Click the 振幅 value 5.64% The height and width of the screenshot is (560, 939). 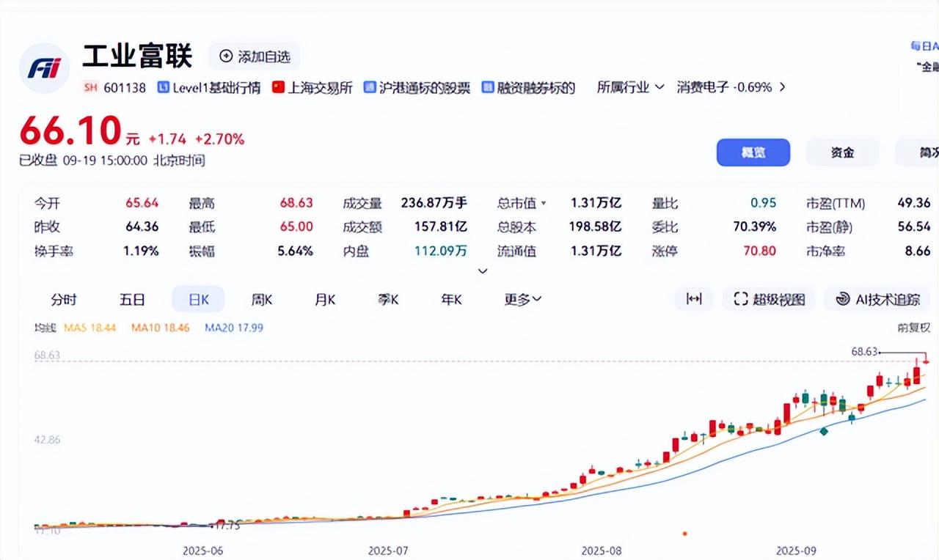295,251
